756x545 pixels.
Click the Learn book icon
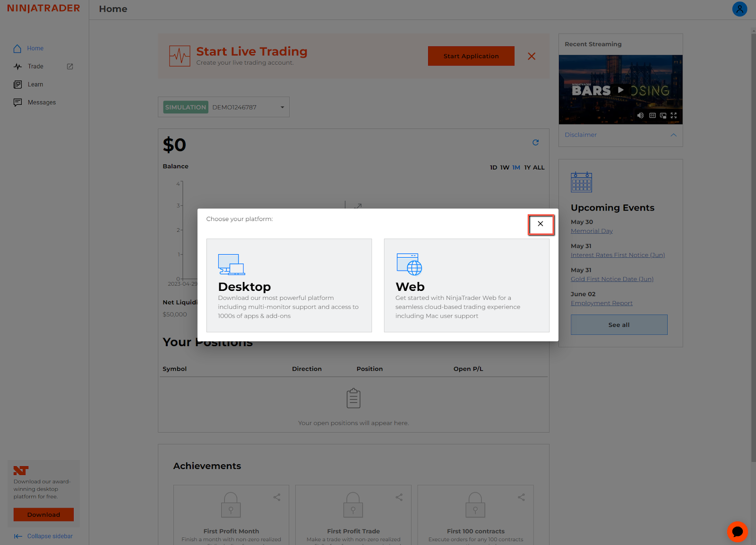pos(17,85)
